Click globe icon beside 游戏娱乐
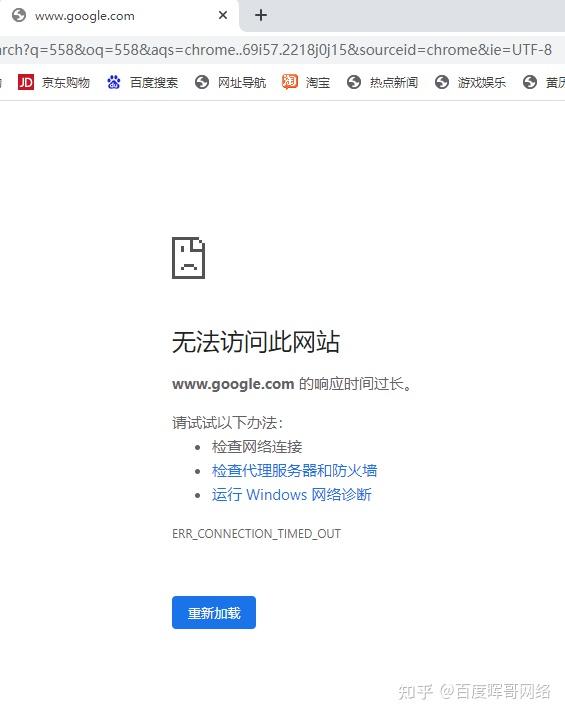Screen dimensions: 565x716 point(442,82)
